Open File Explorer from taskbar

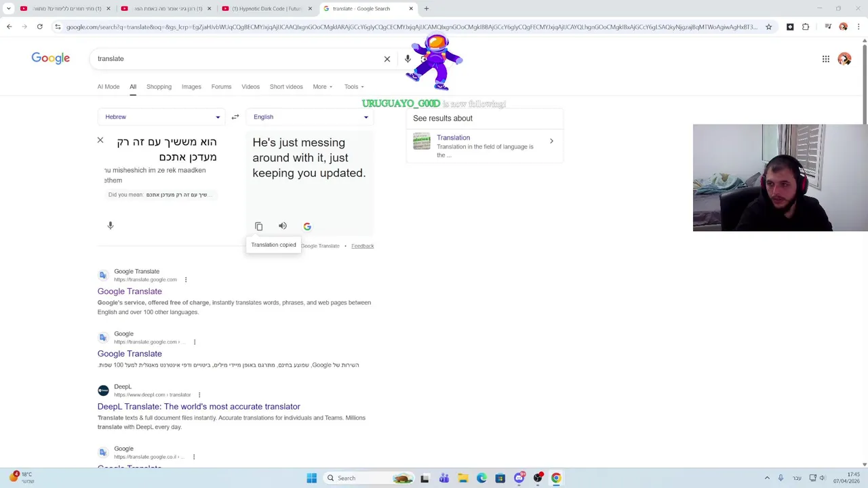coord(462,478)
